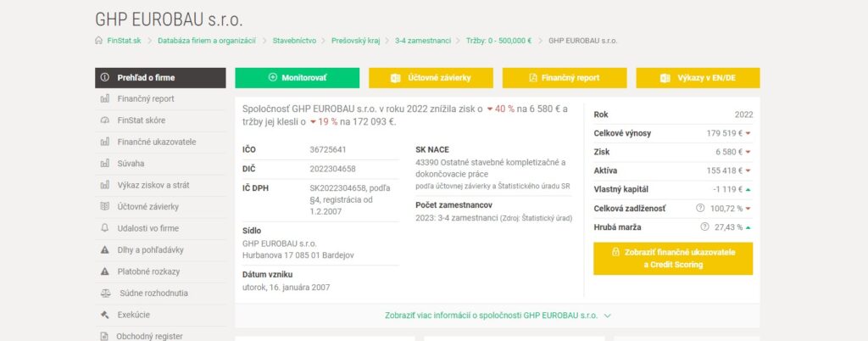This screenshot has width=868, height=341.
Task: Click the gavel icon beside Exekúcie
Action: [104, 315]
